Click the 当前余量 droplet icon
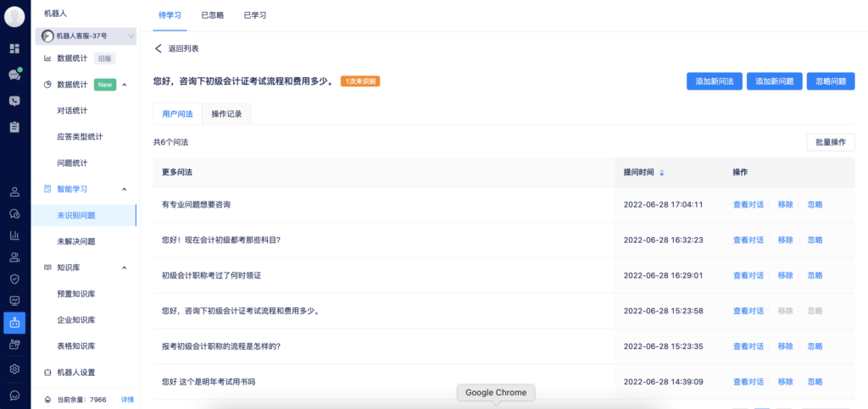The image size is (868, 409). (47, 400)
